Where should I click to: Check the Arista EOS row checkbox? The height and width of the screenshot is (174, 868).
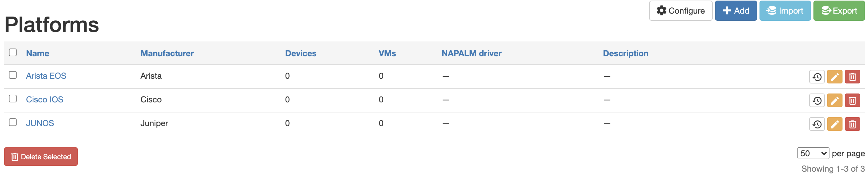13,76
